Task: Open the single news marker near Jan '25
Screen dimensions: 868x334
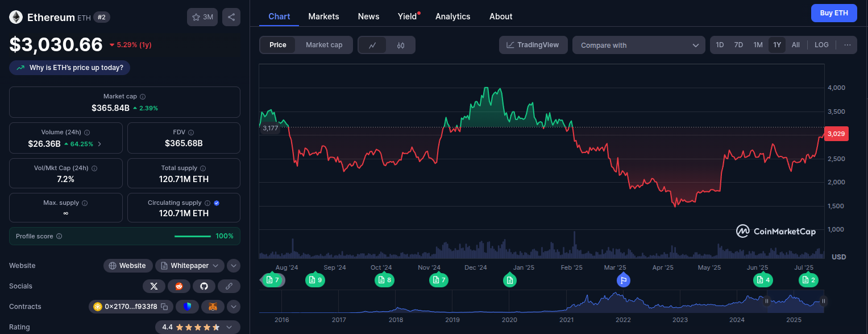Action: pyautogui.click(x=510, y=280)
